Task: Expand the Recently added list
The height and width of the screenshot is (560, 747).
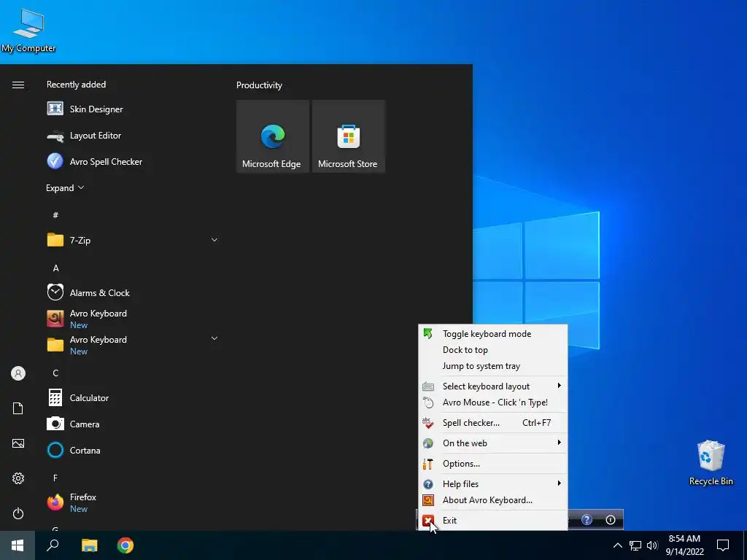Action: coord(65,188)
